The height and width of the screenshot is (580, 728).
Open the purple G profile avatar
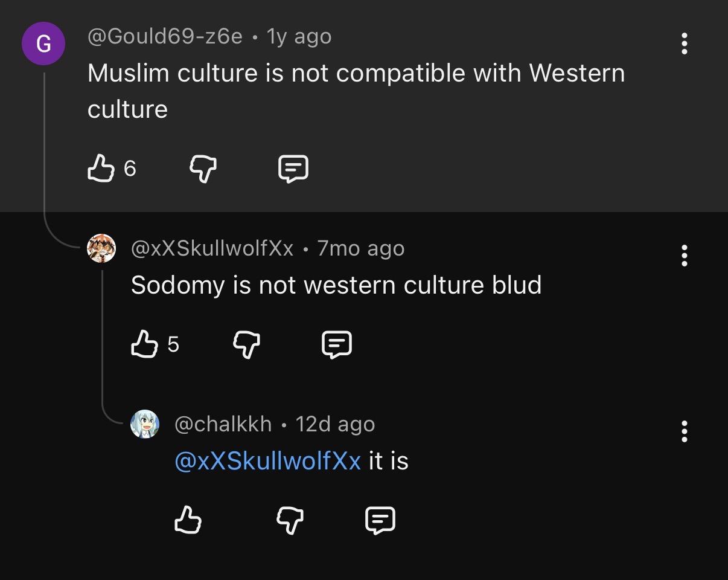coord(43,43)
